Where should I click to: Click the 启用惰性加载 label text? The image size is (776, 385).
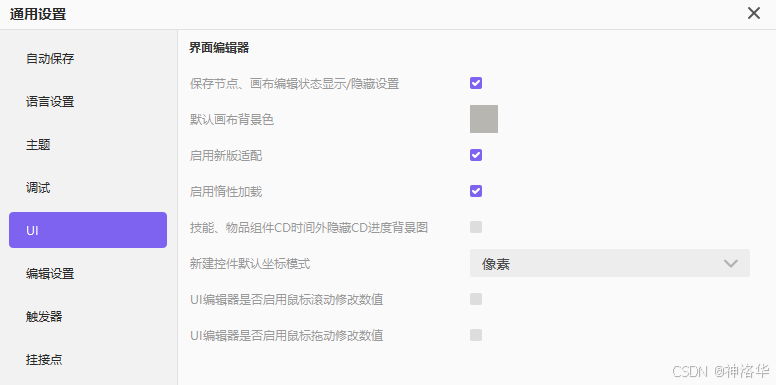click(x=226, y=192)
